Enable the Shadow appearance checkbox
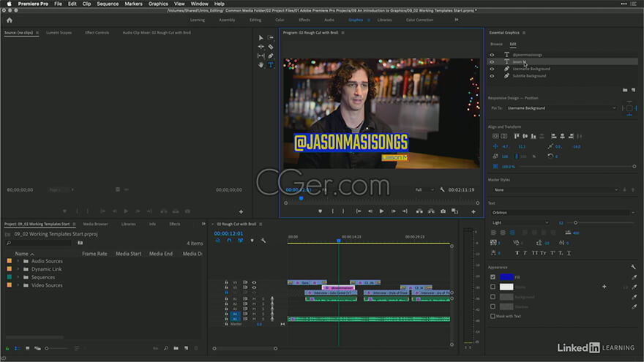 click(x=493, y=306)
